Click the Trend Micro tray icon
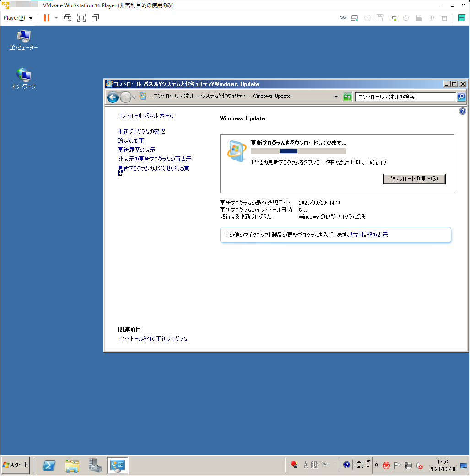 pos(386,465)
